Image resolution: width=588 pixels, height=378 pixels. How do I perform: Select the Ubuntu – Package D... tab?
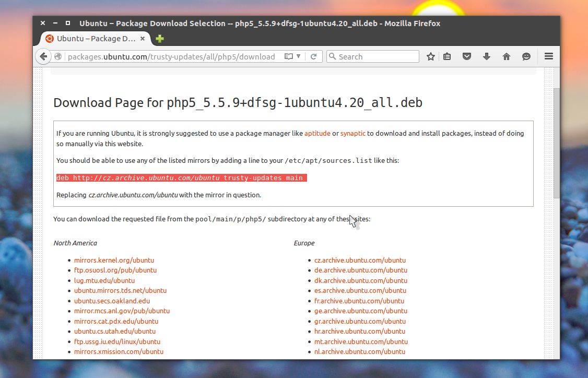(x=95, y=39)
